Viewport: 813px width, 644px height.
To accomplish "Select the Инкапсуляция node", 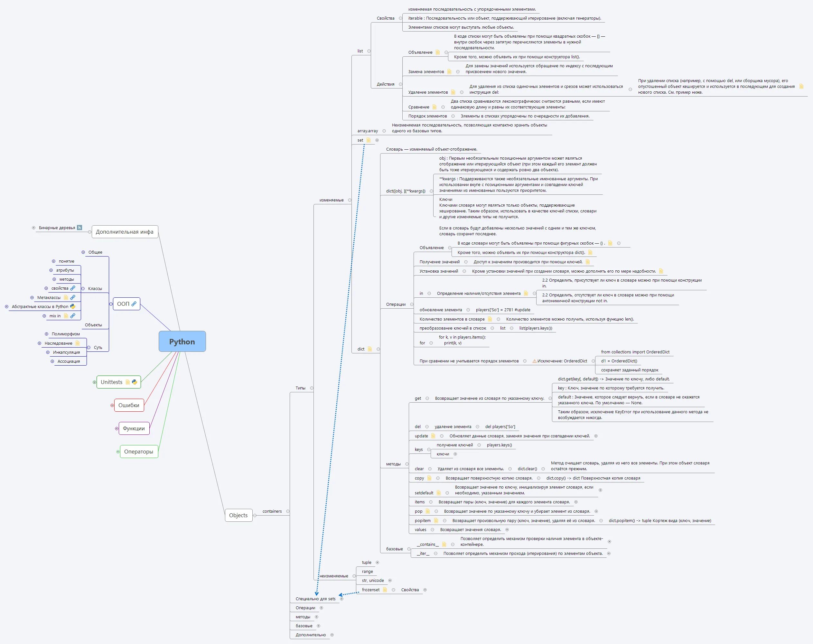I will 66,352.
